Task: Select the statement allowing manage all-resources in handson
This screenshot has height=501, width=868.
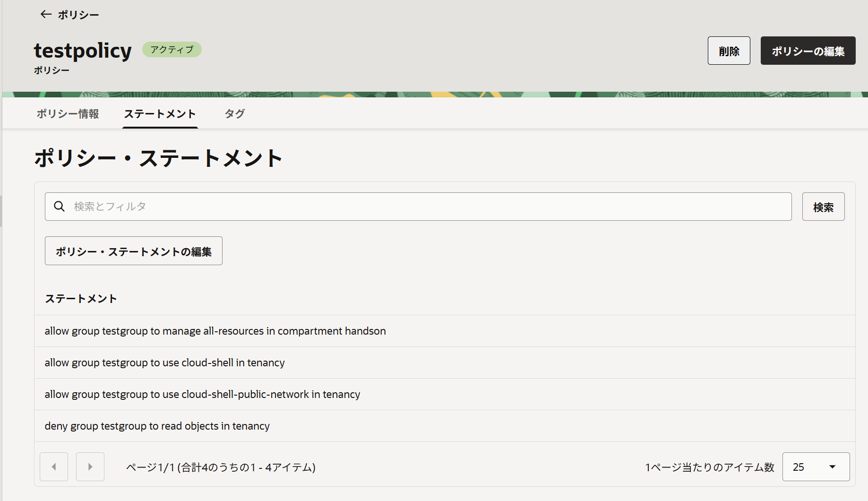Action: pos(215,331)
